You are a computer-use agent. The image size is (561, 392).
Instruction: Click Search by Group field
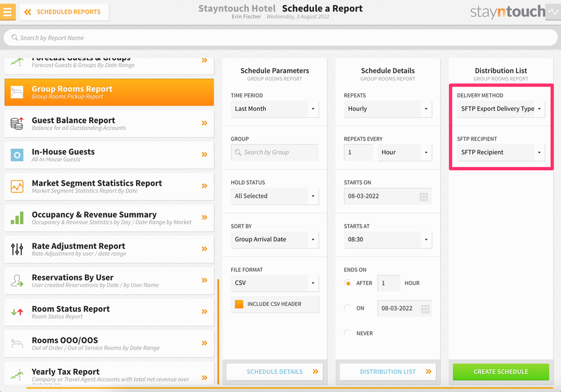pos(275,152)
